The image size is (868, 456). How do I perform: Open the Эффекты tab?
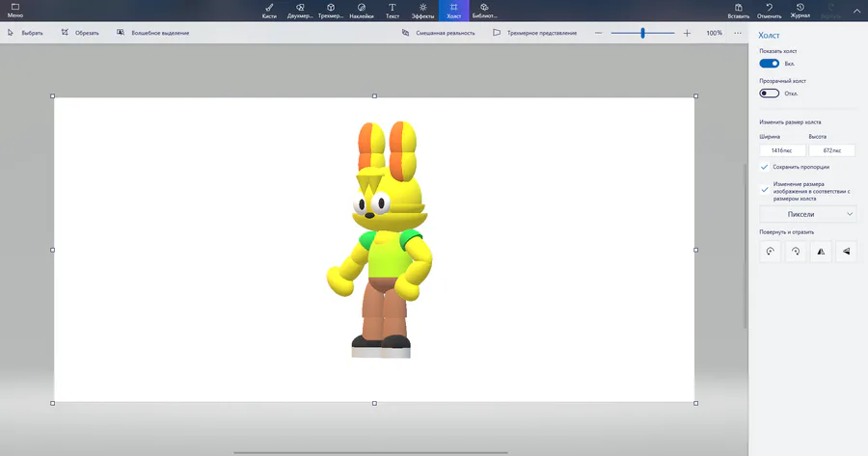423,11
